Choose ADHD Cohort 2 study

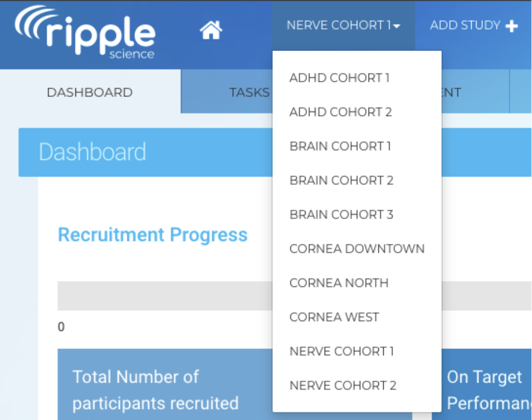[x=341, y=112]
